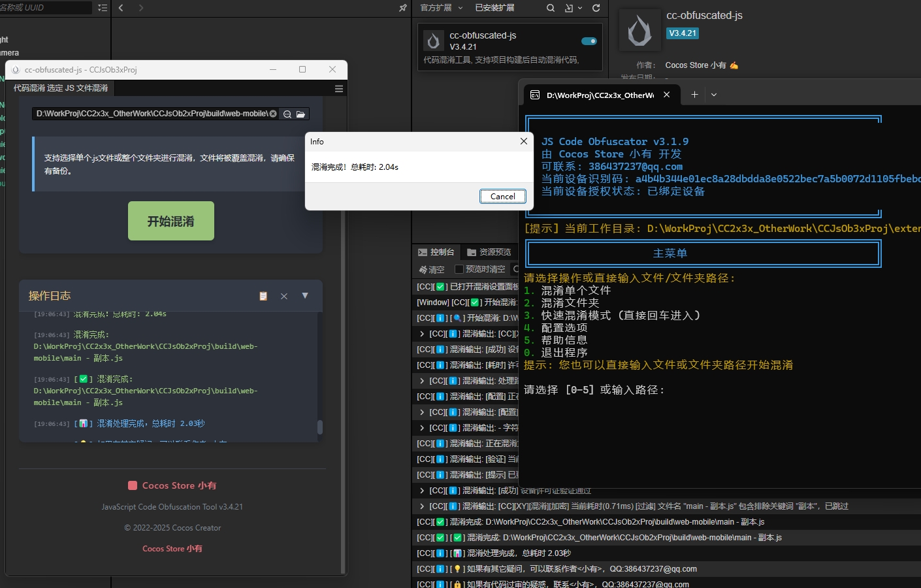Click the pink Cocos Store 小有 footer link
This screenshot has width=921, height=588.
(x=172, y=549)
